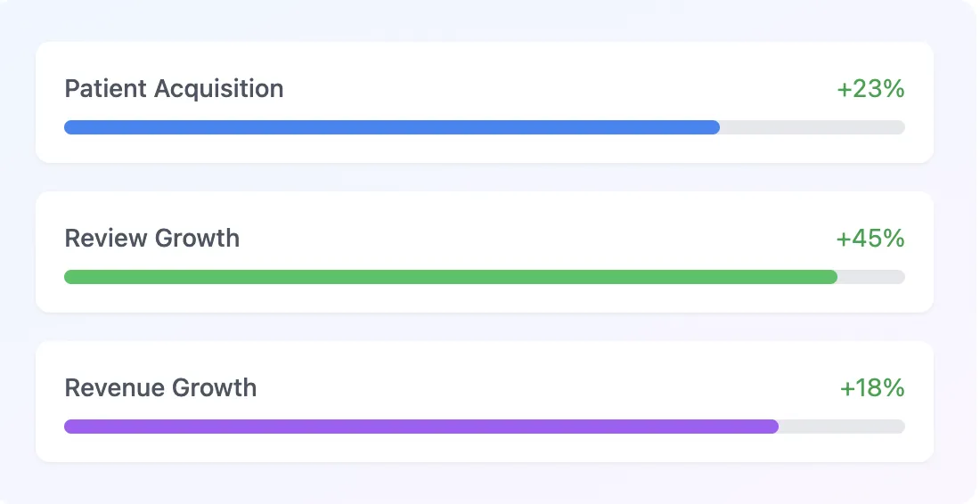Click the blue Patient Acquisition progress bar
The image size is (980, 504).
pos(392,127)
